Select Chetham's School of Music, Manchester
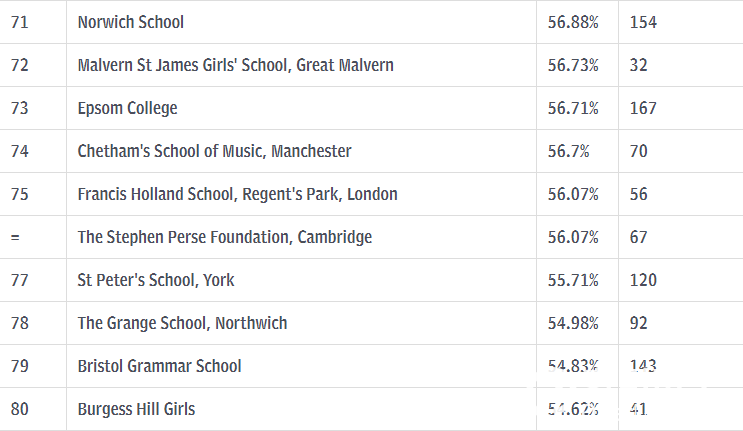Image resolution: width=743 pixels, height=431 pixels. [214, 151]
